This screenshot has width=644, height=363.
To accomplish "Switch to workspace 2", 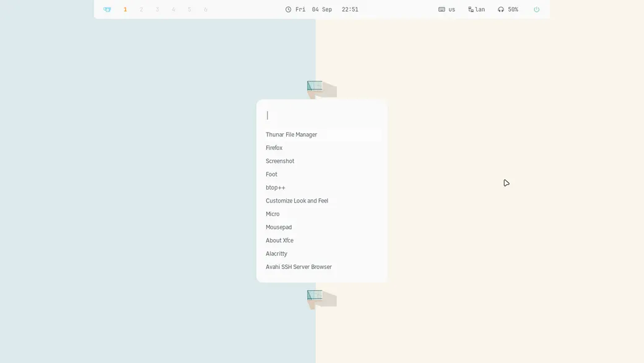I will pyautogui.click(x=141, y=9).
